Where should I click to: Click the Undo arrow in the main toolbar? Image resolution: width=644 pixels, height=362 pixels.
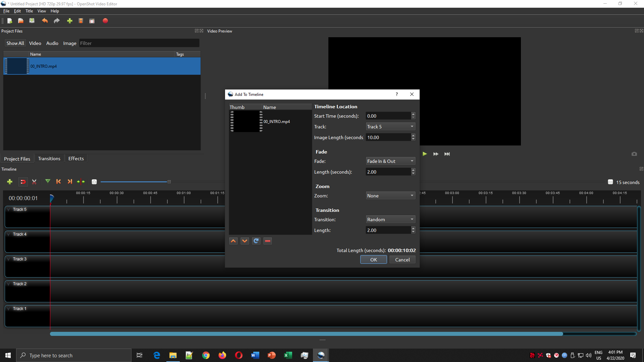tap(45, 21)
